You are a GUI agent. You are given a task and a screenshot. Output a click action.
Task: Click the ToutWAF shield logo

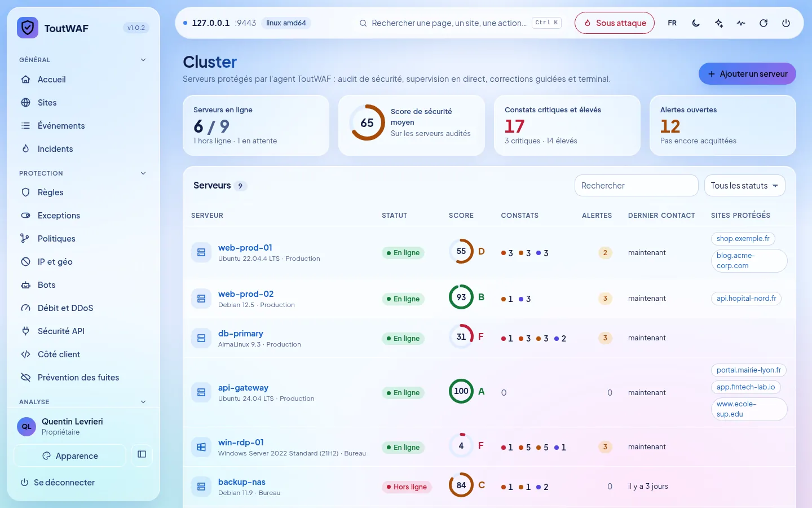[x=28, y=28]
